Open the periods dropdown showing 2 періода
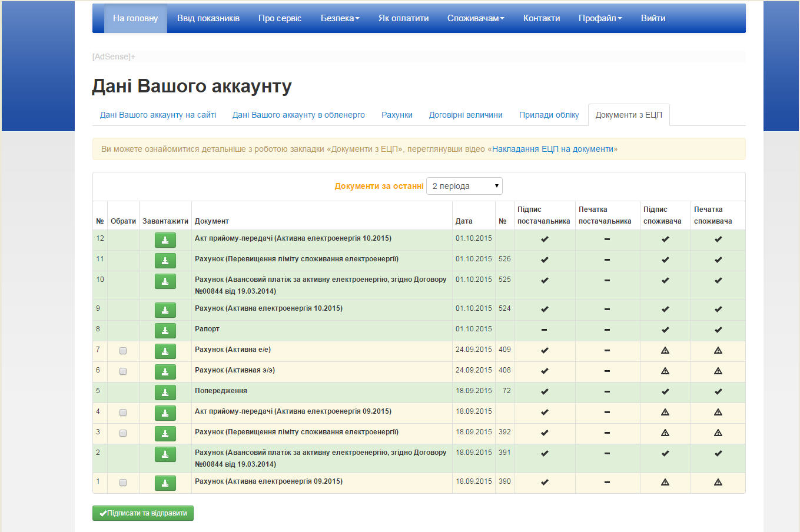Viewport: 800px width, 532px height. [464, 186]
